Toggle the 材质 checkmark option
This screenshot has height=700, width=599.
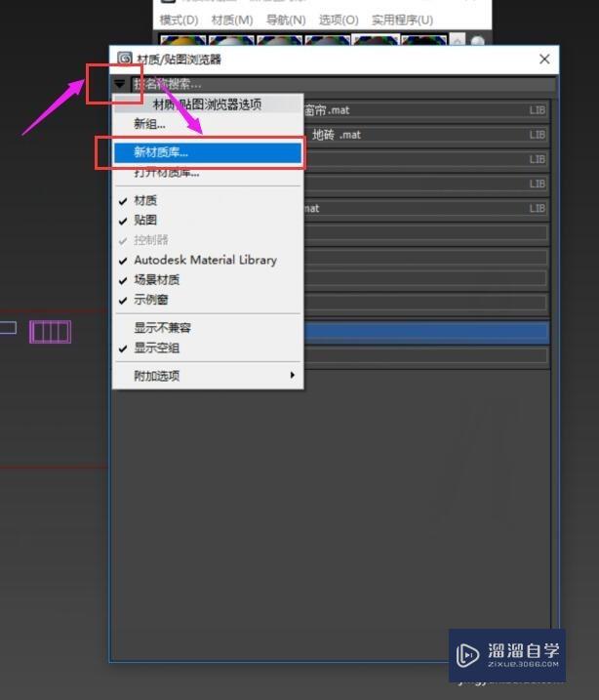pyautogui.click(x=208, y=200)
